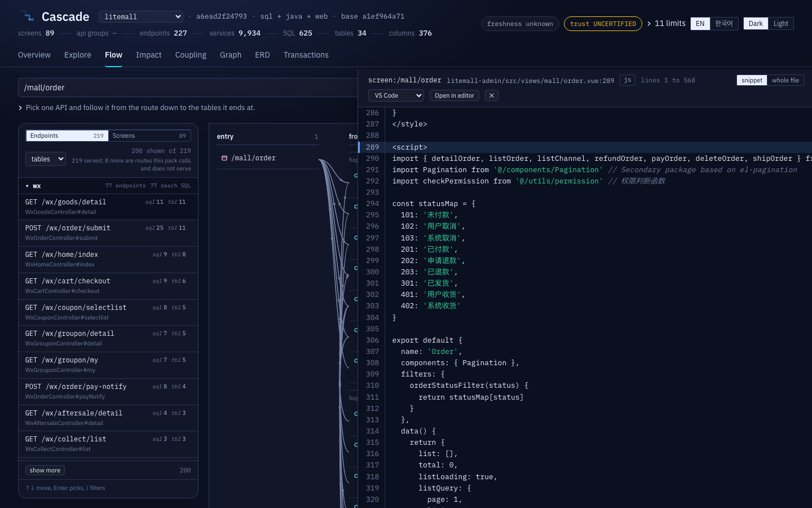Click the order.vue:289 file path

pos(530,81)
